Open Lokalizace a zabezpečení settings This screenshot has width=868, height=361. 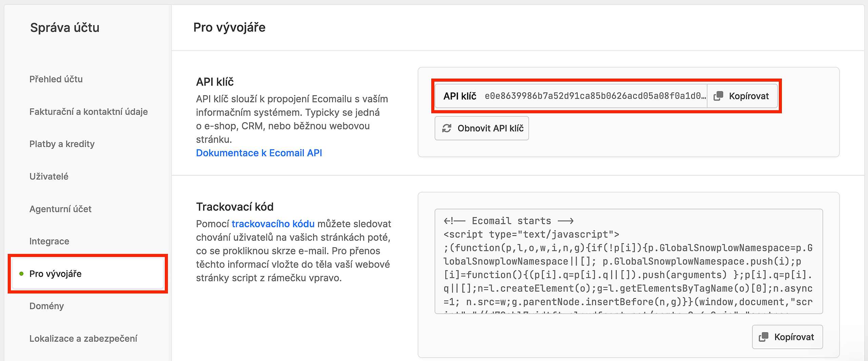pyautogui.click(x=83, y=339)
